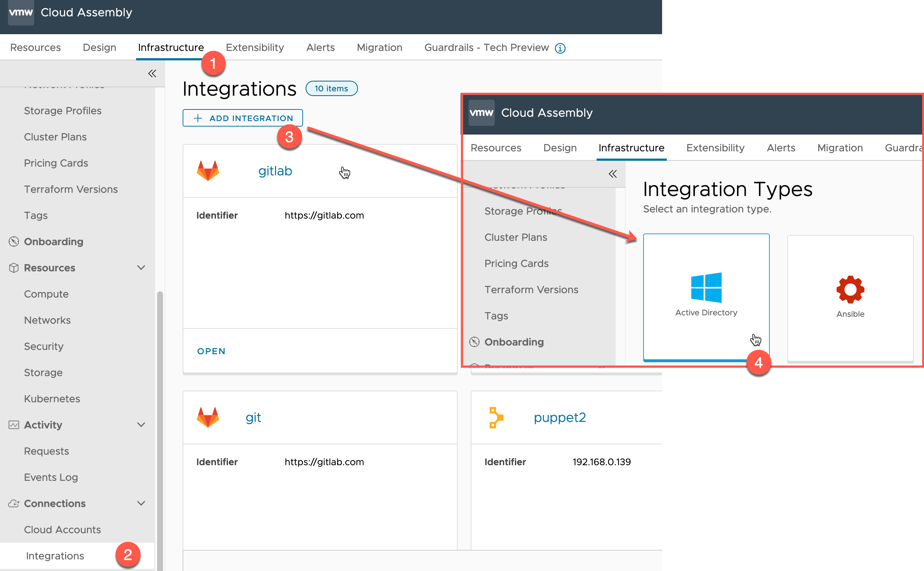Open Storage Profiles in main sidebar
This screenshot has width=924, height=571.
pos(63,111)
